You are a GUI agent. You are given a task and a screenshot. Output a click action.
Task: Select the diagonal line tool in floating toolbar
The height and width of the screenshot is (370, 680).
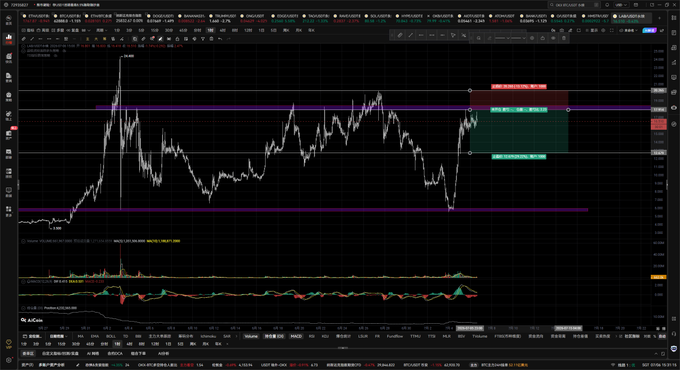410,35
